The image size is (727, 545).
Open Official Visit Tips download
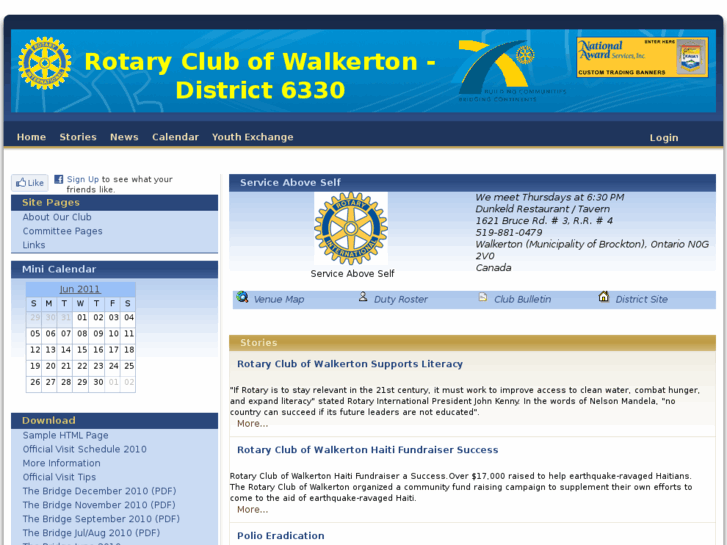coord(59,477)
